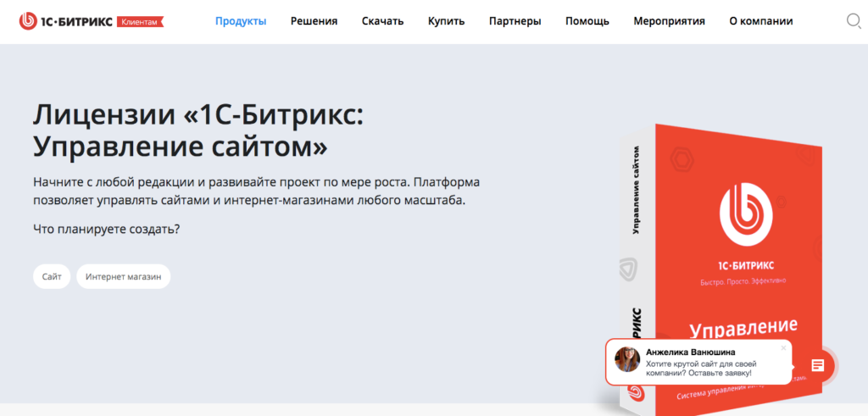Click the chat message about leaving a request
Screen dimensions: 868x416
pyautogui.click(x=698, y=368)
